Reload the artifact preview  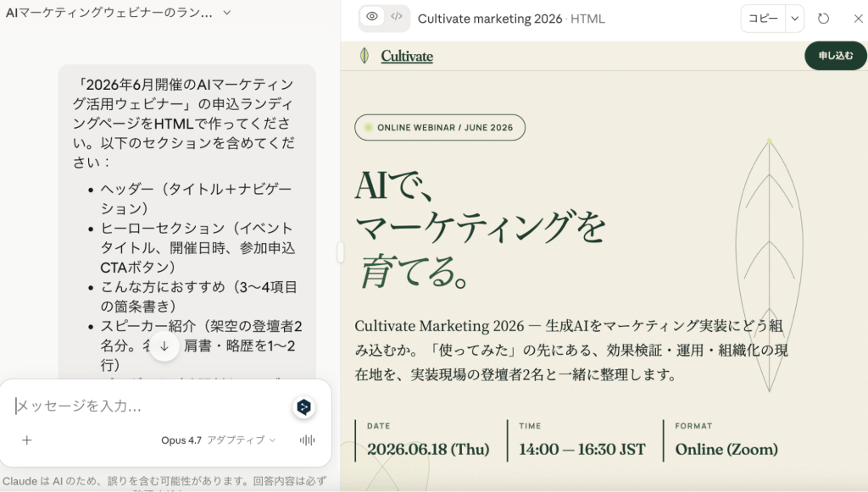pyautogui.click(x=824, y=19)
